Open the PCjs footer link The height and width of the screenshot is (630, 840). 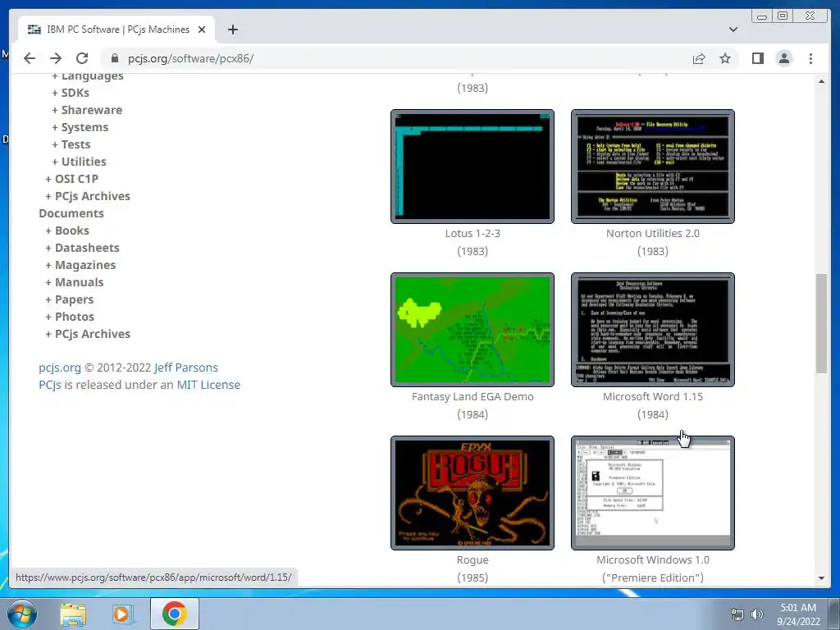[x=50, y=385]
